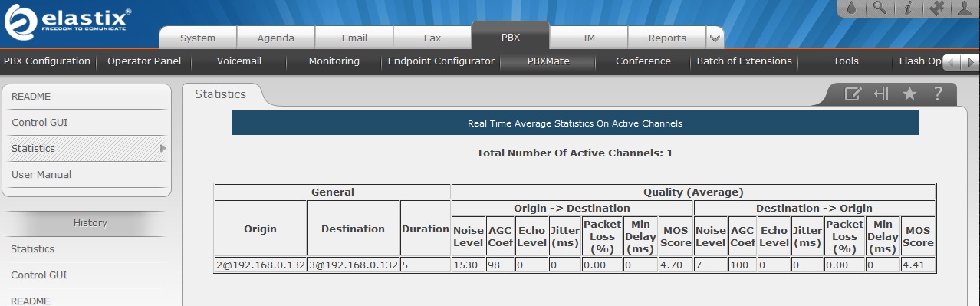Click the theme droplet icon

(851, 8)
